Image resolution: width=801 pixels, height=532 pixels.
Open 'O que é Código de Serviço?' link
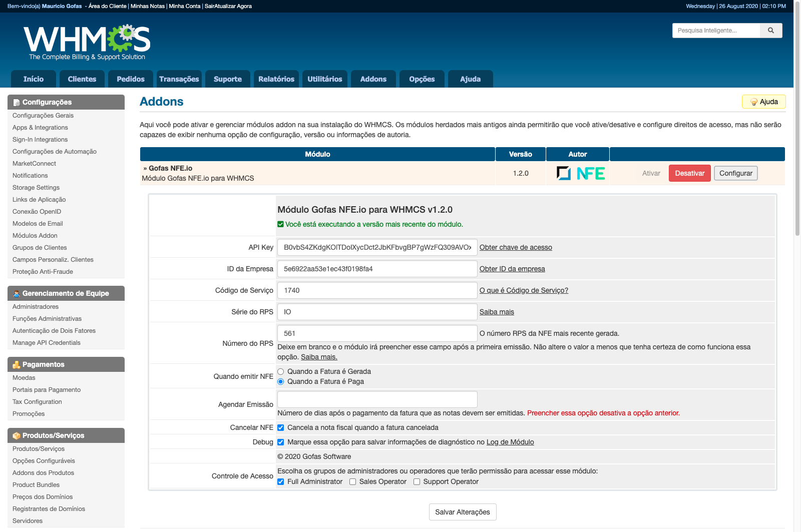[x=524, y=290]
